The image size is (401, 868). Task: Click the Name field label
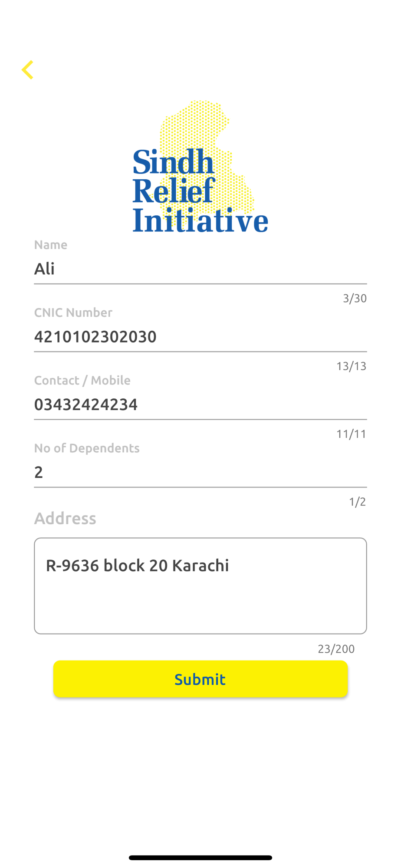(x=51, y=245)
